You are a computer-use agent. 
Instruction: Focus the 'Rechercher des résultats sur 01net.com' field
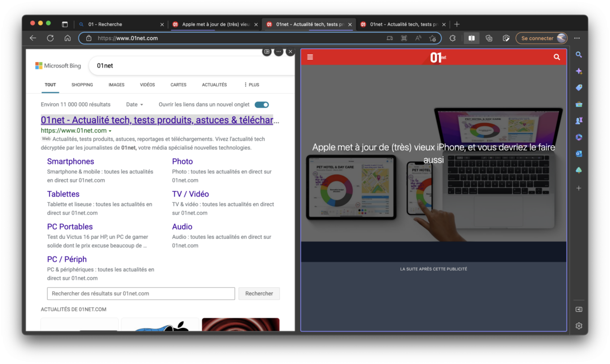141,294
